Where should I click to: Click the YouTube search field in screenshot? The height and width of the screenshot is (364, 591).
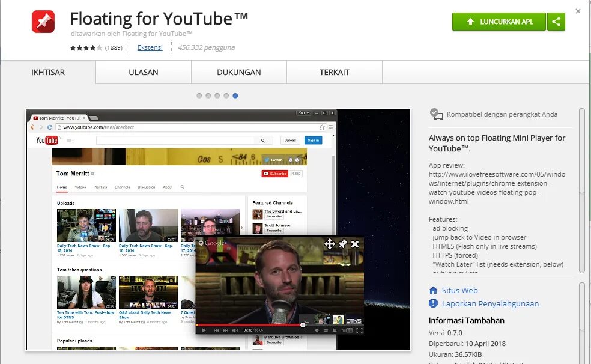175,140
